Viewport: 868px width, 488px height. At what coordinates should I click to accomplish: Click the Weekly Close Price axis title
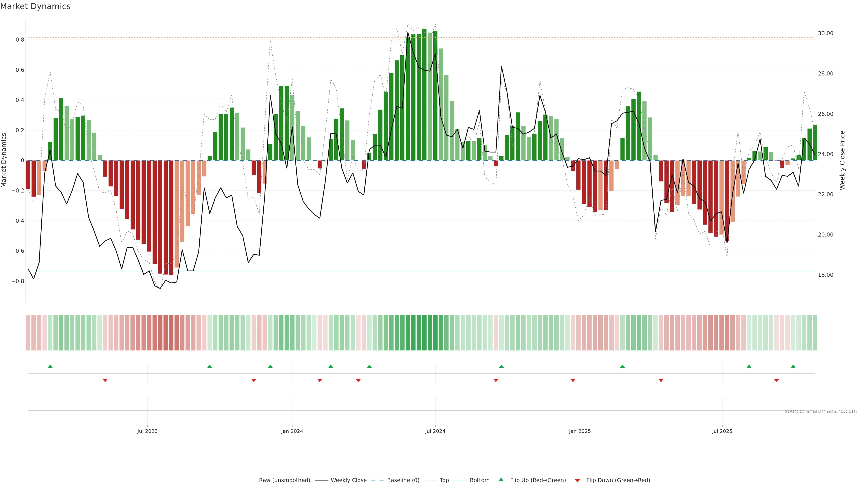pyautogui.click(x=842, y=160)
